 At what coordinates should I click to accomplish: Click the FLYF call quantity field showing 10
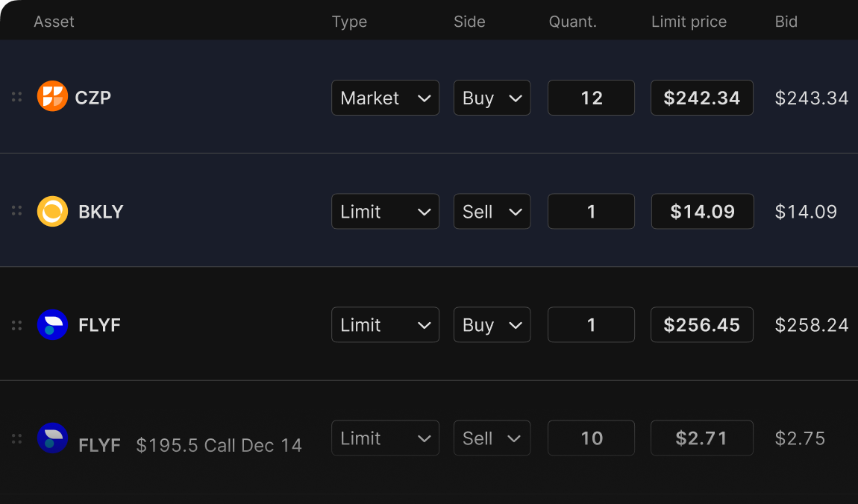pyautogui.click(x=591, y=438)
